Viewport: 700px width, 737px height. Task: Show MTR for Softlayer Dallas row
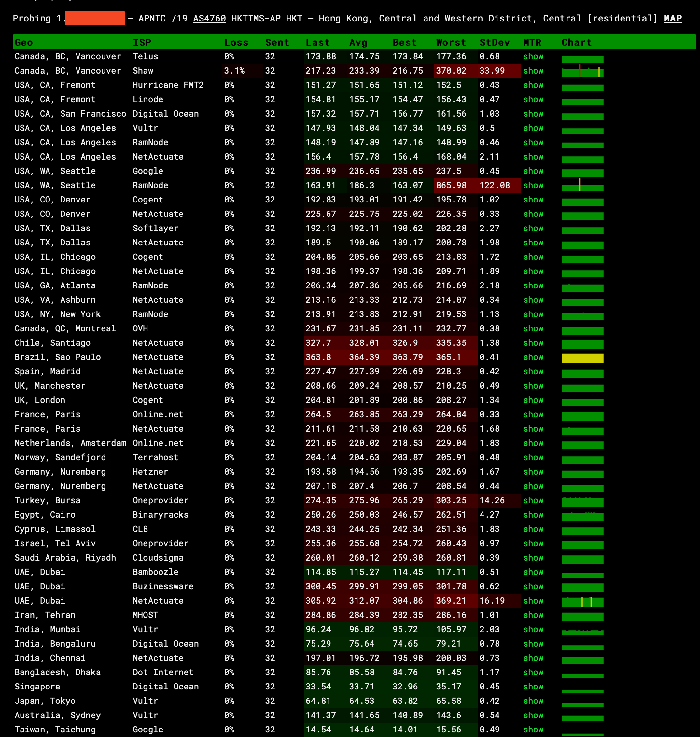pyautogui.click(x=533, y=228)
